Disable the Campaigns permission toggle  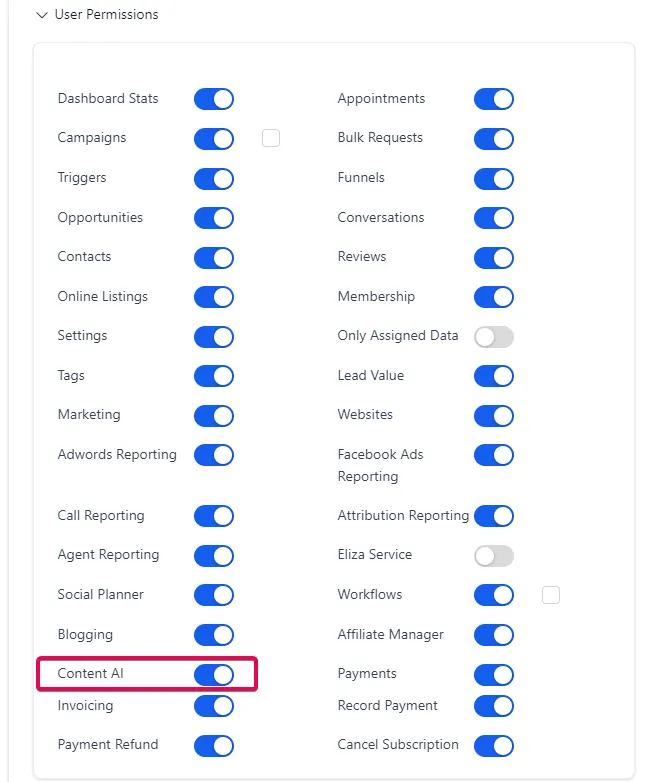coord(214,139)
